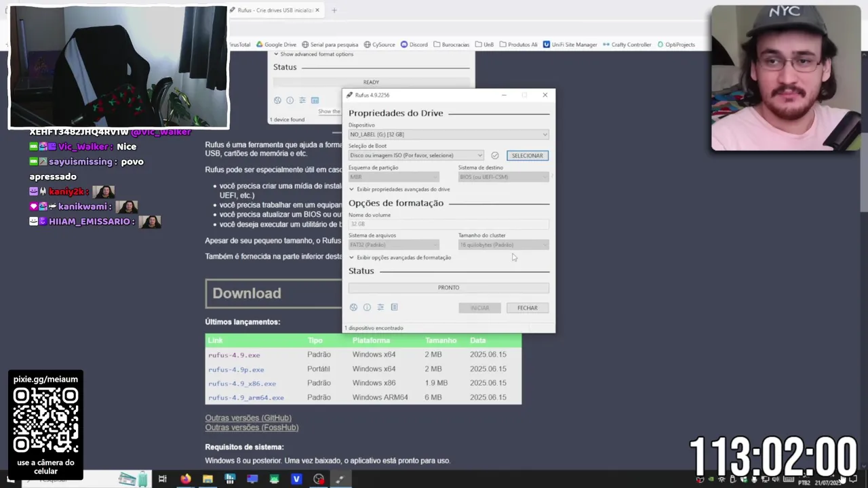This screenshot has height=488, width=868.
Task: Open the Crafty Controller bookmark
Action: coord(627,45)
